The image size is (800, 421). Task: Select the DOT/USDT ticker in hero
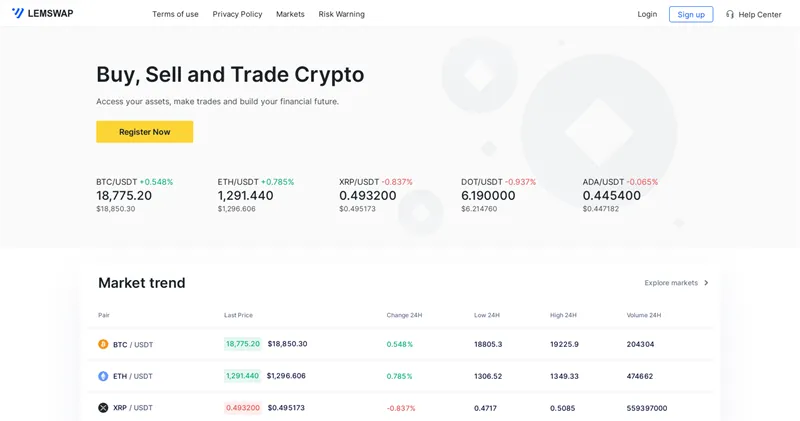(x=498, y=195)
